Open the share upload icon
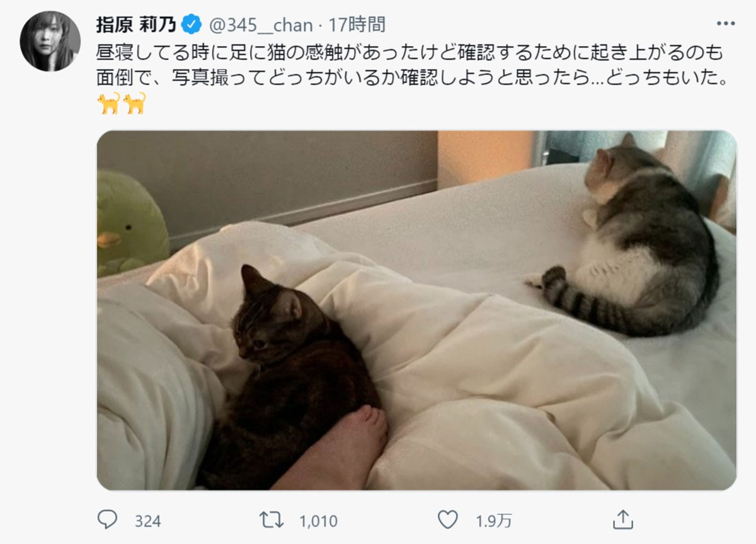756x544 pixels. click(622, 520)
